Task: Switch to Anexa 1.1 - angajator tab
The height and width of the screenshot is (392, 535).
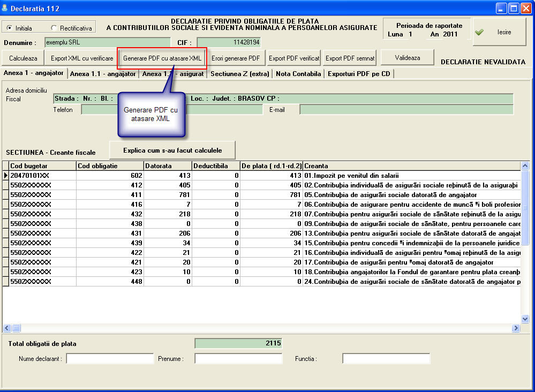Action: (x=103, y=74)
